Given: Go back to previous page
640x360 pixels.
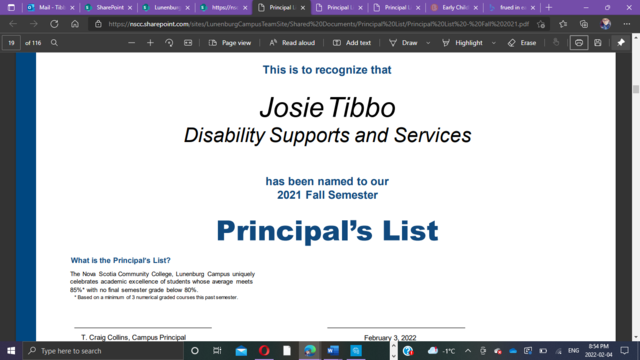Looking at the screenshot, I should [13, 24].
